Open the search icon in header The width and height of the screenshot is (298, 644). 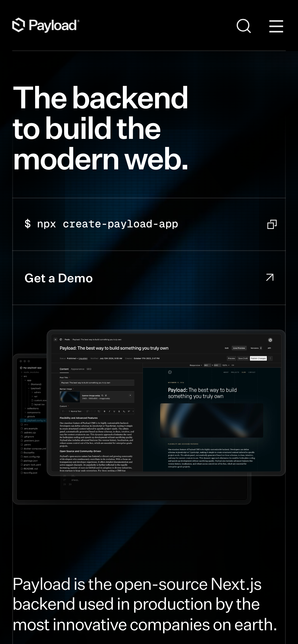pyautogui.click(x=243, y=26)
